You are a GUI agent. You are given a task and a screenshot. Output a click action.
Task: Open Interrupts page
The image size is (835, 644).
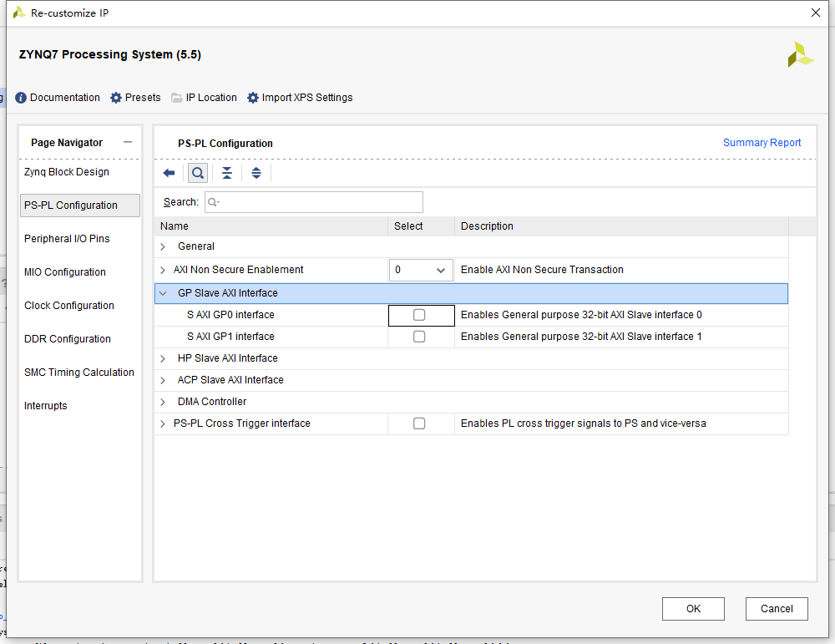[46, 406]
